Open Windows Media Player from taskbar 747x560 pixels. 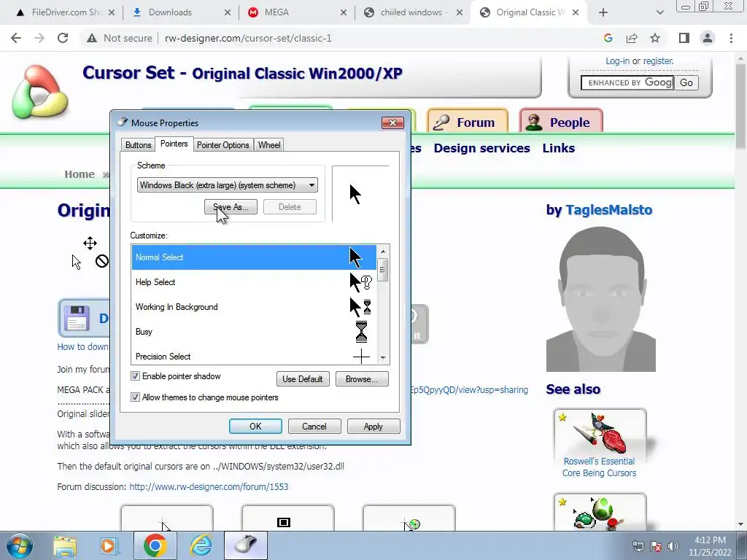tap(109, 546)
